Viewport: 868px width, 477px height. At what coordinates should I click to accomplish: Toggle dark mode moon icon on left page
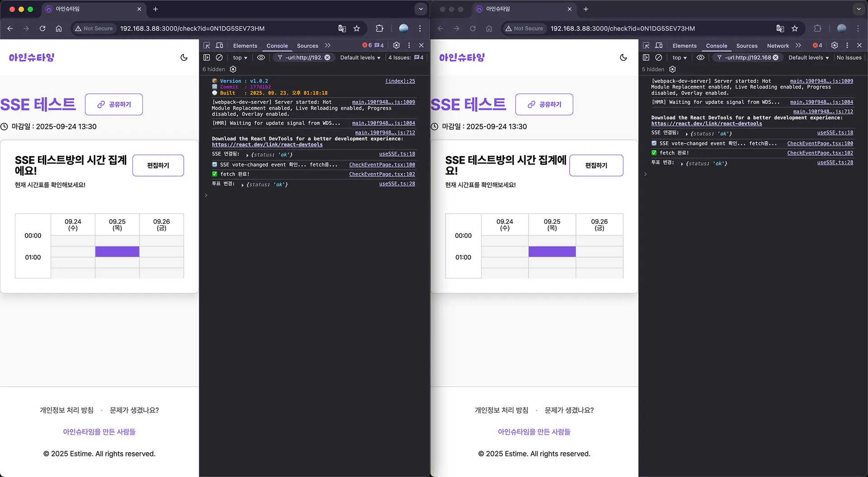pyautogui.click(x=184, y=57)
